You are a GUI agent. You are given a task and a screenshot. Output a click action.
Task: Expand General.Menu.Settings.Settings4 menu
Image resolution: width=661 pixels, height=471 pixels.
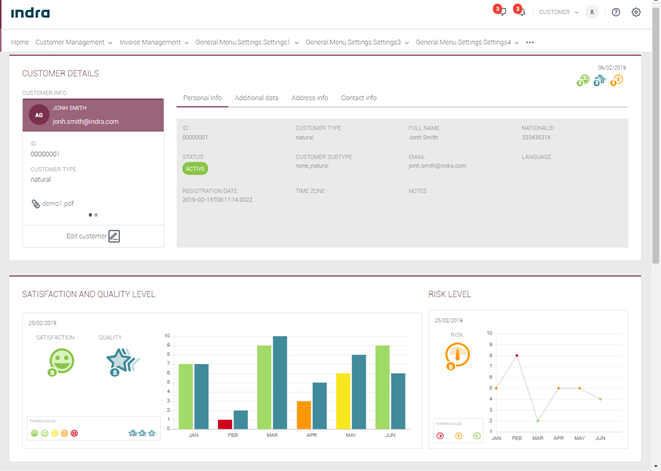click(x=467, y=42)
